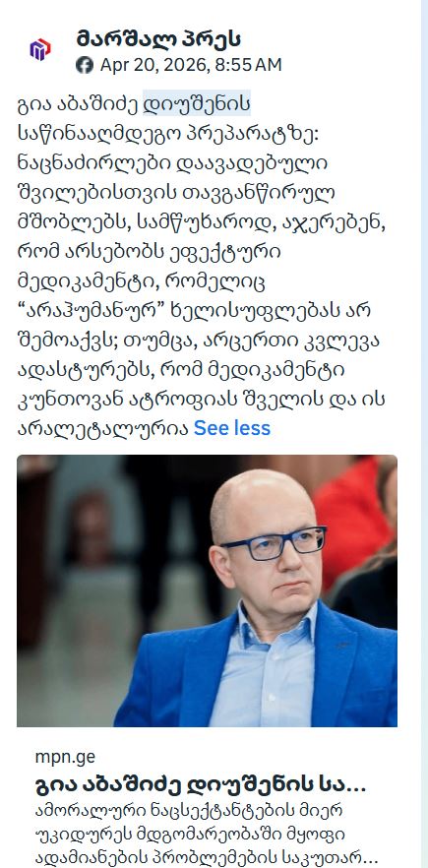Click the mpn.ge domain label
The image size is (428, 868).
65,757
